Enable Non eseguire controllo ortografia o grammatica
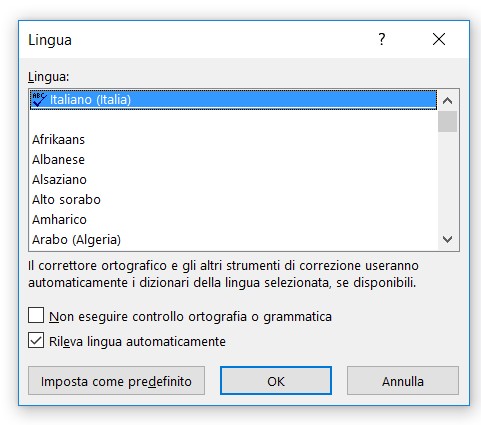 pyautogui.click(x=36, y=315)
